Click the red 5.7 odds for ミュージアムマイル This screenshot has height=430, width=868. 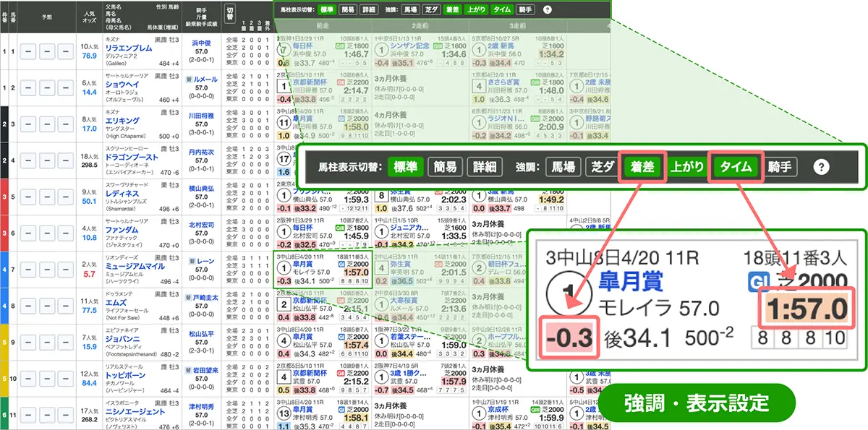90,274
